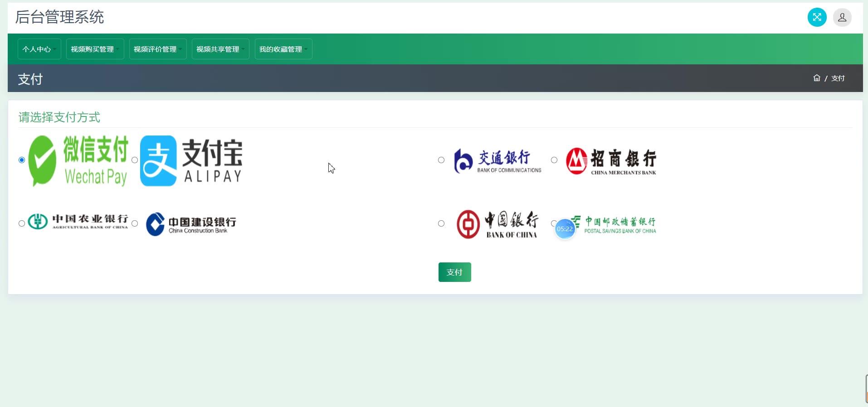Click the China Construction Bank logo
The width and height of the screenshot is (868, 407).
191,224
